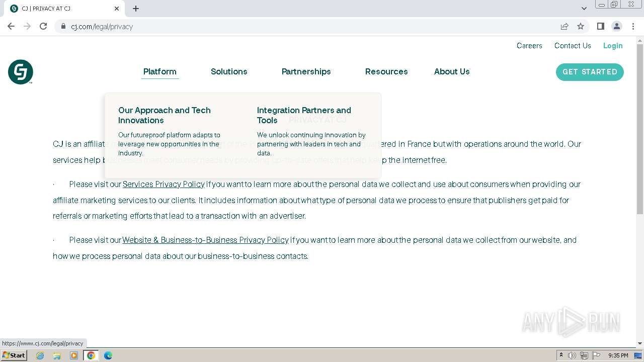
Task: Expand the About Us menu
Action: (452, 71)
